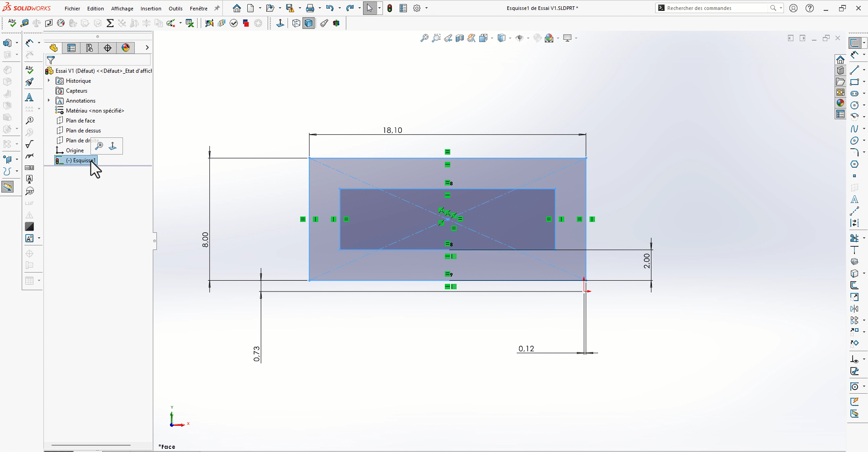Select the Line sketch tool
Viewport: 868px width, 452px height.
(x=854, y=70)
